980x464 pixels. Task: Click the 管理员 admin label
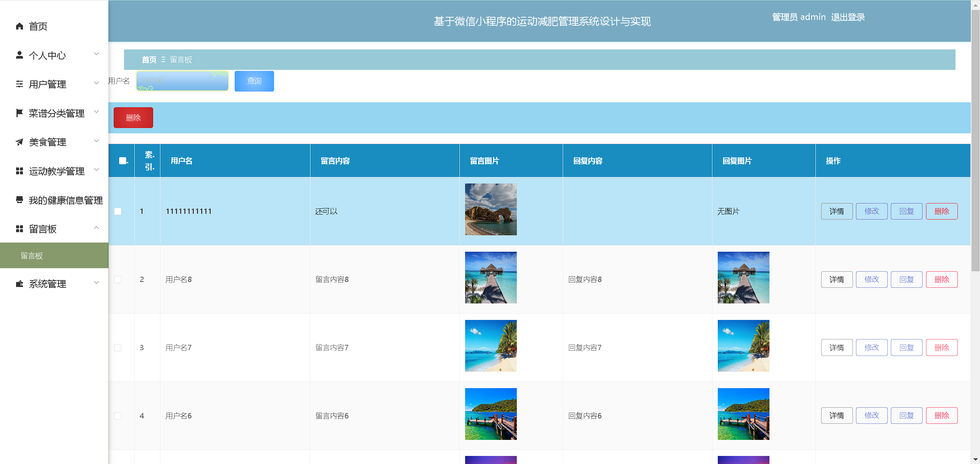point(799,17)
